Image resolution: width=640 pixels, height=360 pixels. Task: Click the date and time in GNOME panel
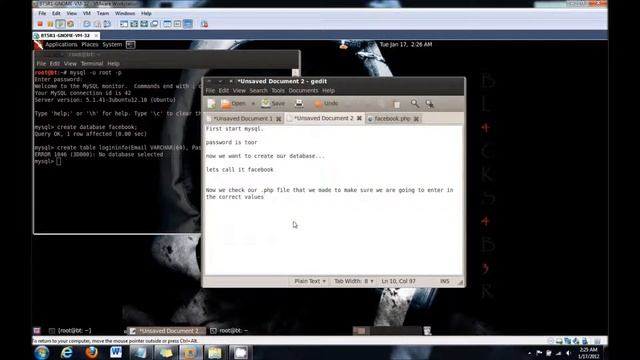[x=406, y=44]
